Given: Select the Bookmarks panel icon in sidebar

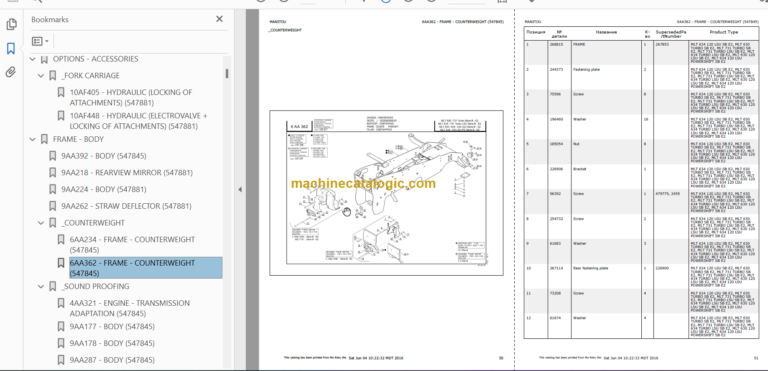Looking at the screenshot, I should tap(11, 48).
